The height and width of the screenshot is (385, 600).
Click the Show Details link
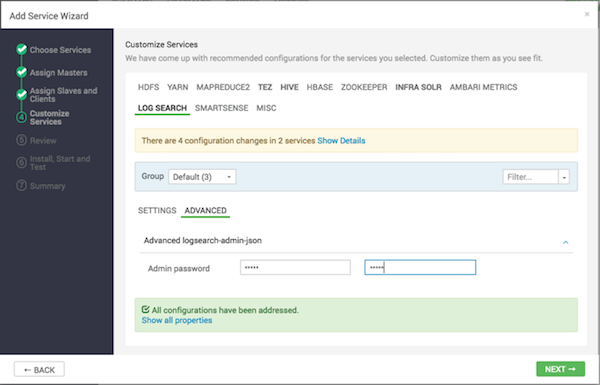341,140
